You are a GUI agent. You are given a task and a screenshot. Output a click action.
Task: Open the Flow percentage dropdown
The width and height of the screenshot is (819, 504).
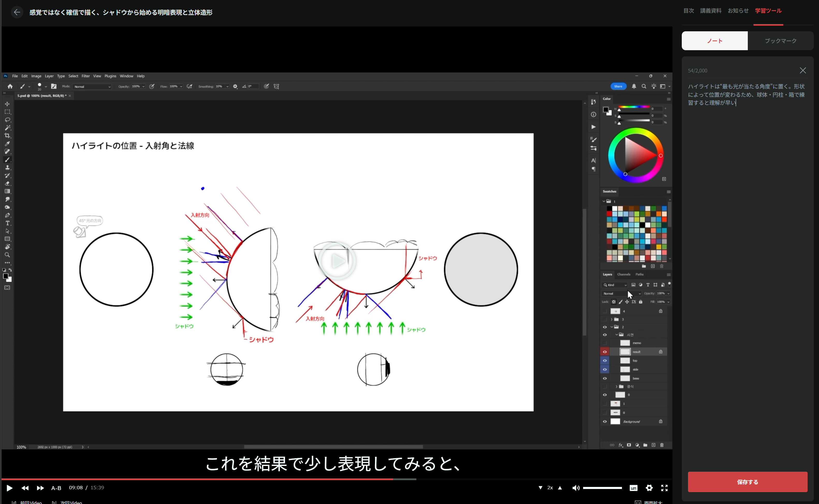[x=181, y=87]
